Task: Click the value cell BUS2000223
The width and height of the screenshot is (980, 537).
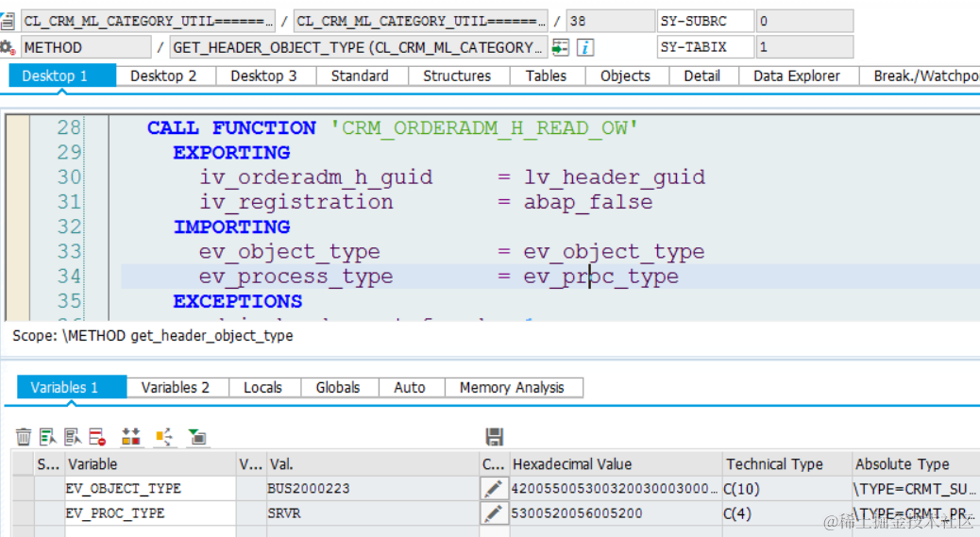Action: [373, 488]
